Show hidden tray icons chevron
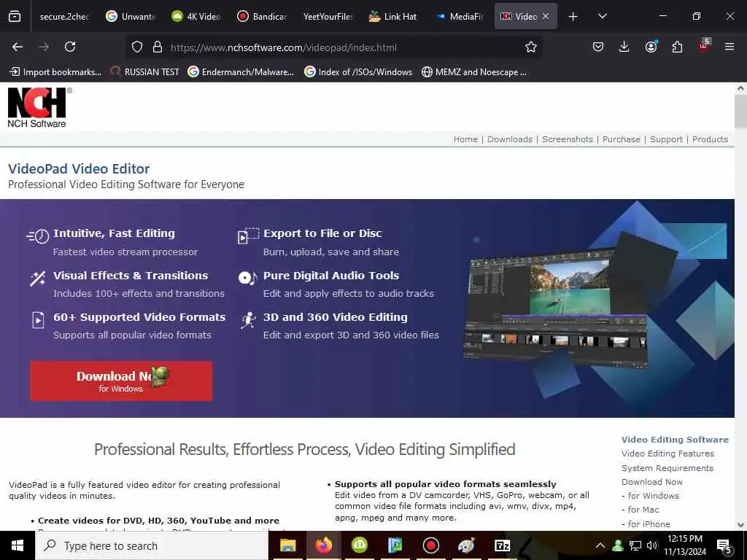The image size is (747, 560). tap(600, 545)
